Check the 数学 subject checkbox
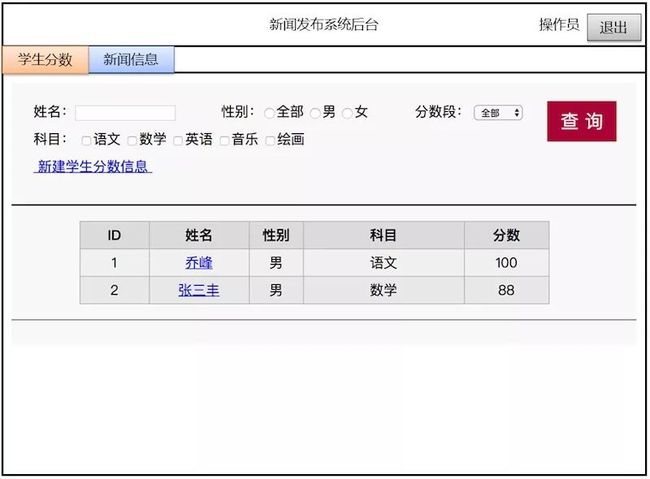The width and height of the screenshot is (650, 479). tap(132, 141)
